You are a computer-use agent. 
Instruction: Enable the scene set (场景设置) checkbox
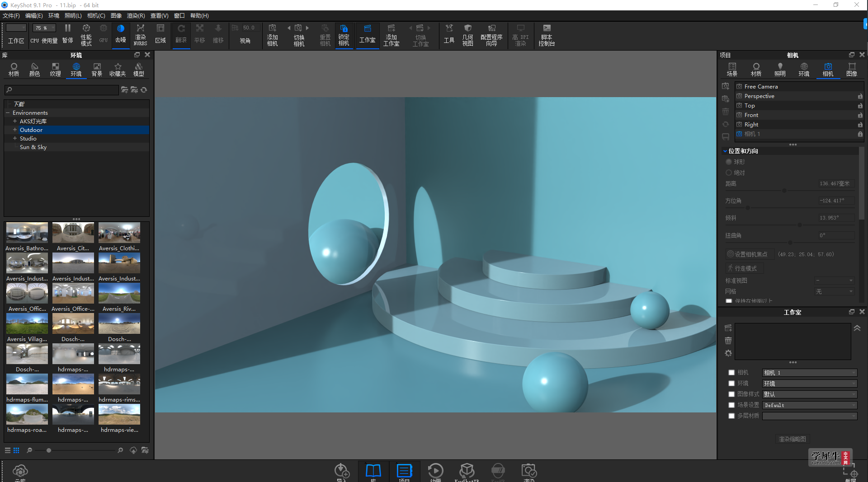tap(731, 405)
